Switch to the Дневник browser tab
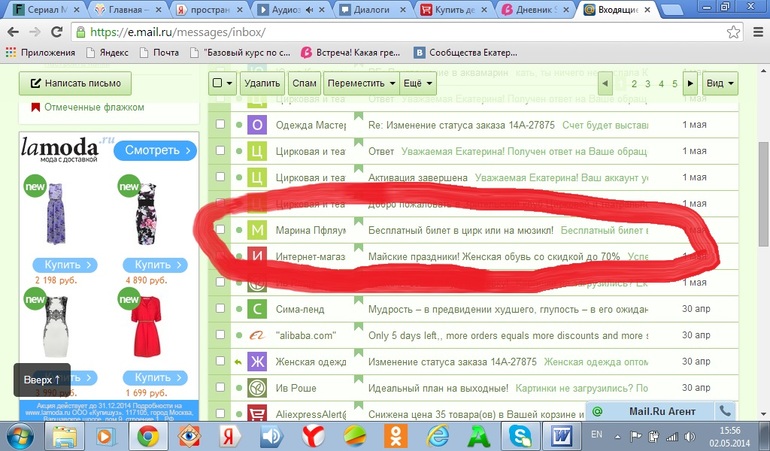 [536, 9]
